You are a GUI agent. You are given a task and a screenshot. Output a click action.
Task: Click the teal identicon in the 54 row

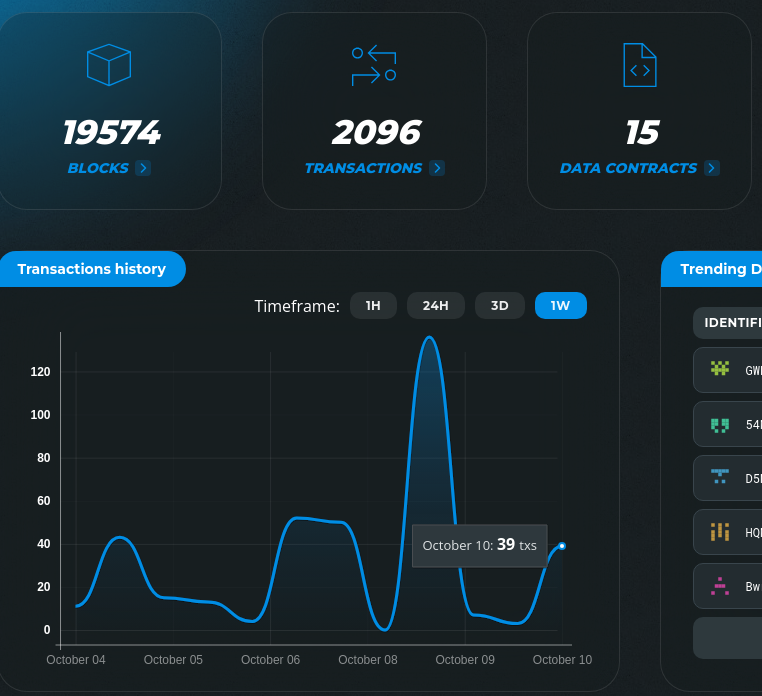[720, 425]
